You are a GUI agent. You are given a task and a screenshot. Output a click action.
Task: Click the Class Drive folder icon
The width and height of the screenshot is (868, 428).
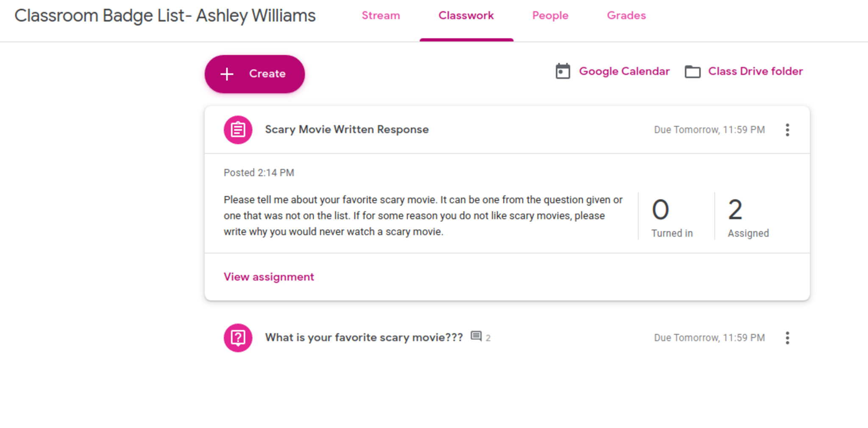point(693,72)
